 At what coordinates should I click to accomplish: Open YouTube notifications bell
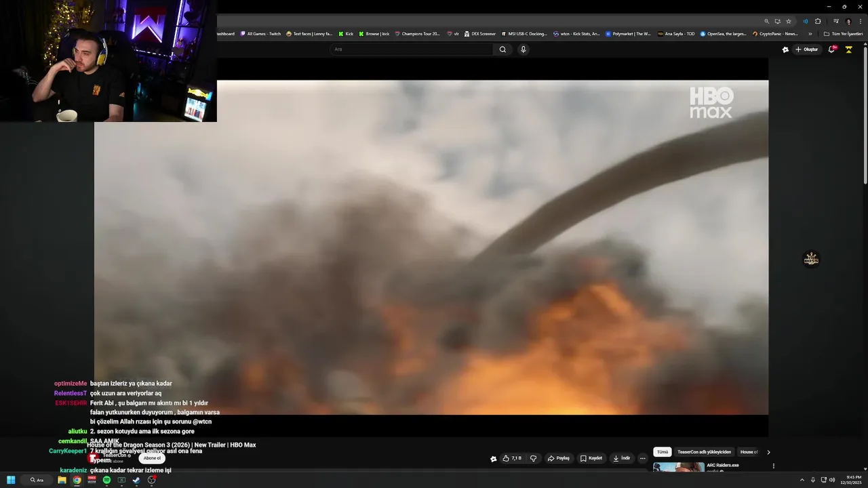click(x=832, y=49)
